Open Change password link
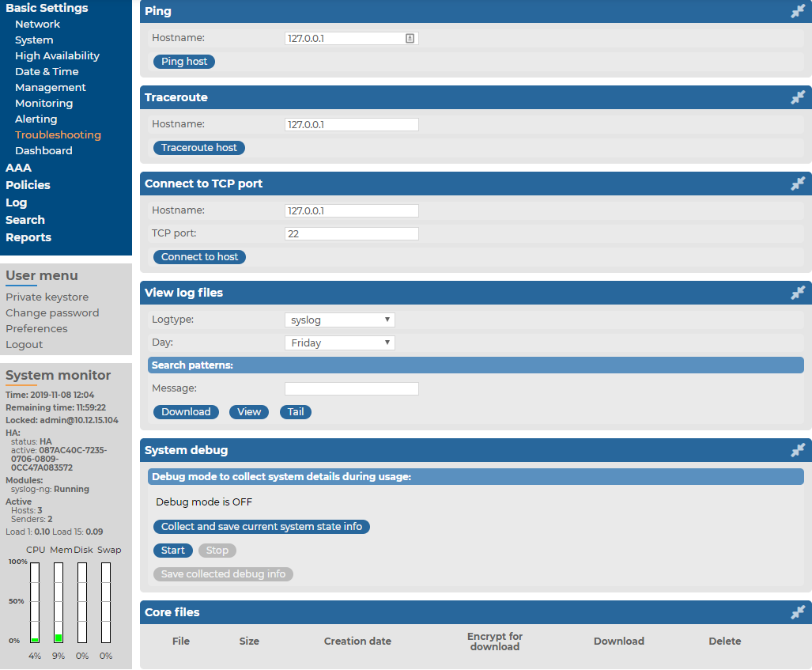This screenshot has height=670, width=812. point(52,313)
